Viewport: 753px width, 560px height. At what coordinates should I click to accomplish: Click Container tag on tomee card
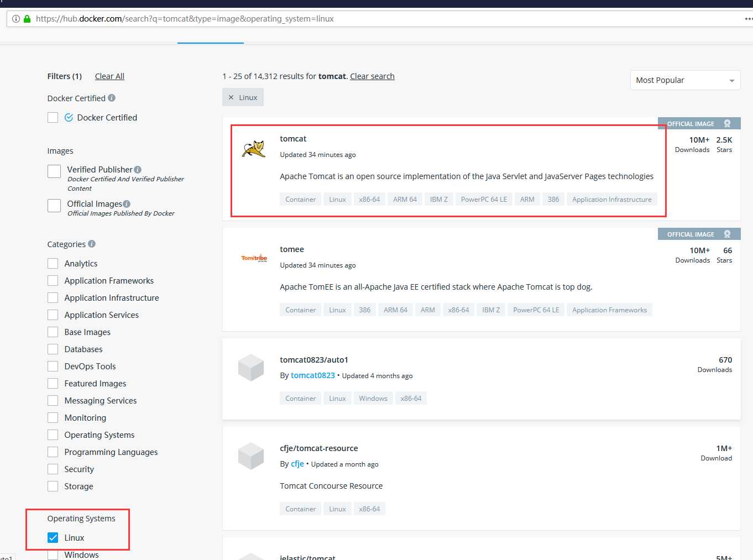301,310
